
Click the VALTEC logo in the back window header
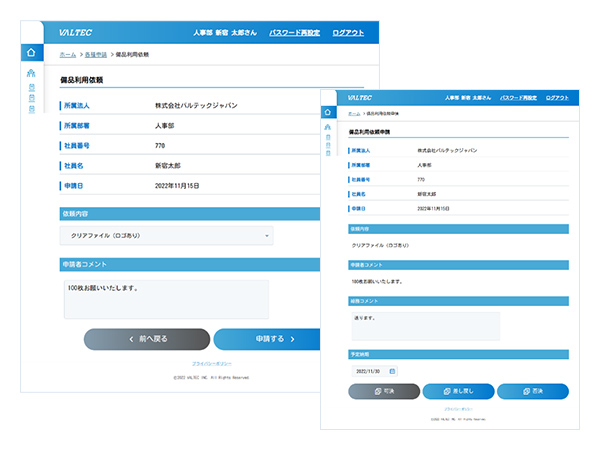tap(75, 33)
